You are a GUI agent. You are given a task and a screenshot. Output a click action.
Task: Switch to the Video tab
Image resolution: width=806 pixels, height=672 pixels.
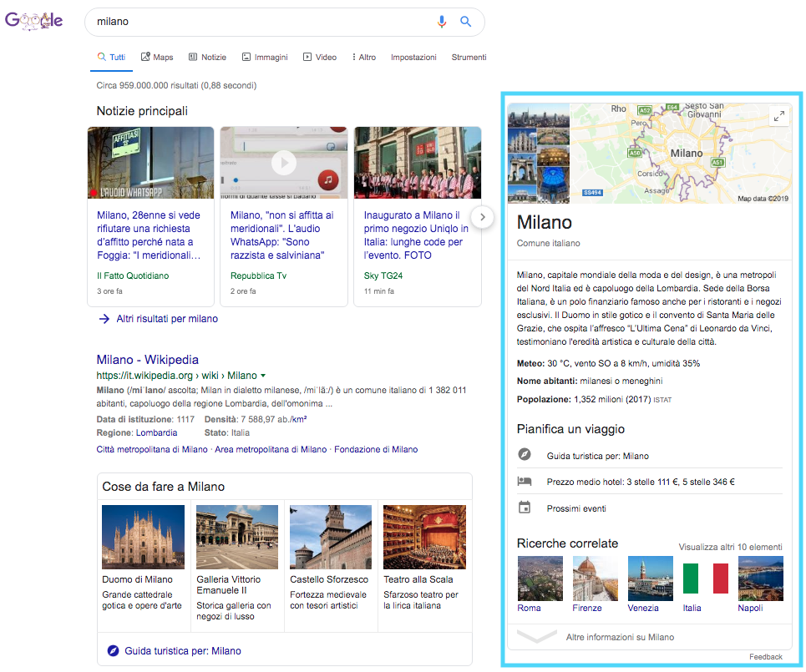click(x=320, y=57)
